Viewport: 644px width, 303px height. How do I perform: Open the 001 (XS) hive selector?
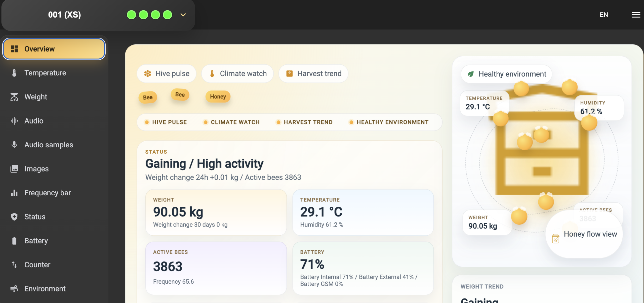[98, 15]
